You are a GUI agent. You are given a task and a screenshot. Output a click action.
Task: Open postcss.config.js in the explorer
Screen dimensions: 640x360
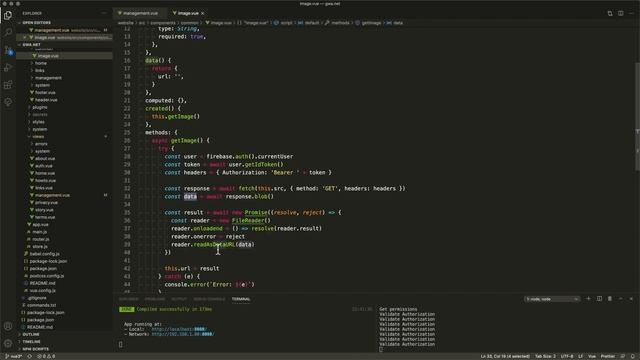pyautogui.click(x=47, y=276)
